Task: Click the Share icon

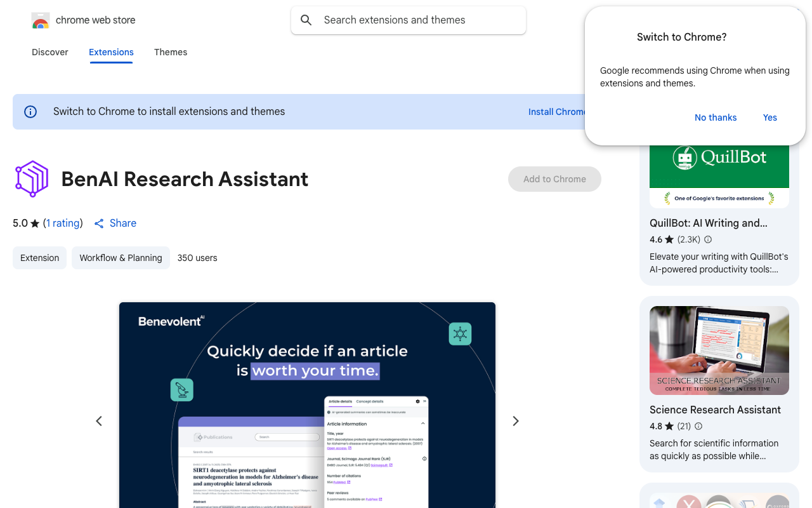Action: 99,224
